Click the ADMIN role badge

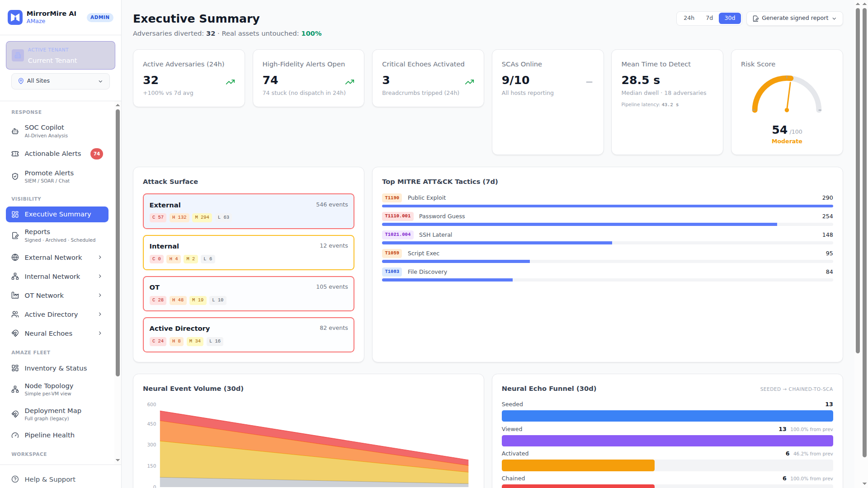(100, 17)
